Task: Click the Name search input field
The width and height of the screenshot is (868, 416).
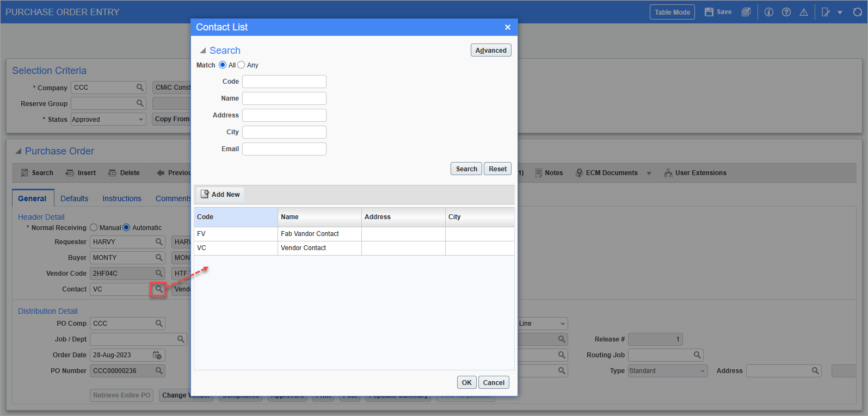Action: click(284, 98)
